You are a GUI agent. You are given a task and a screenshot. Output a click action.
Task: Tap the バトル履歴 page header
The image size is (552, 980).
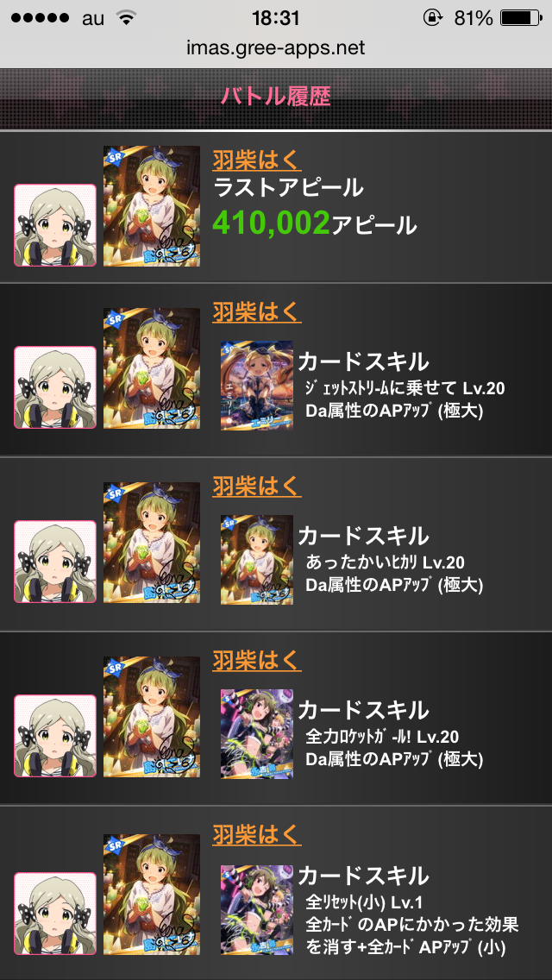pyautogui.click(x=276, y=97)
